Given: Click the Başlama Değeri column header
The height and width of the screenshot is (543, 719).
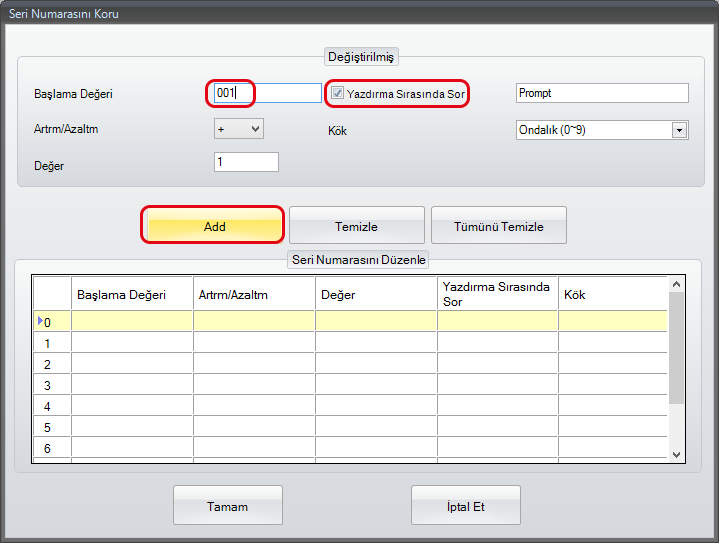Looking at the screenshot, I should pyautogui.click(x=132, y=295).
